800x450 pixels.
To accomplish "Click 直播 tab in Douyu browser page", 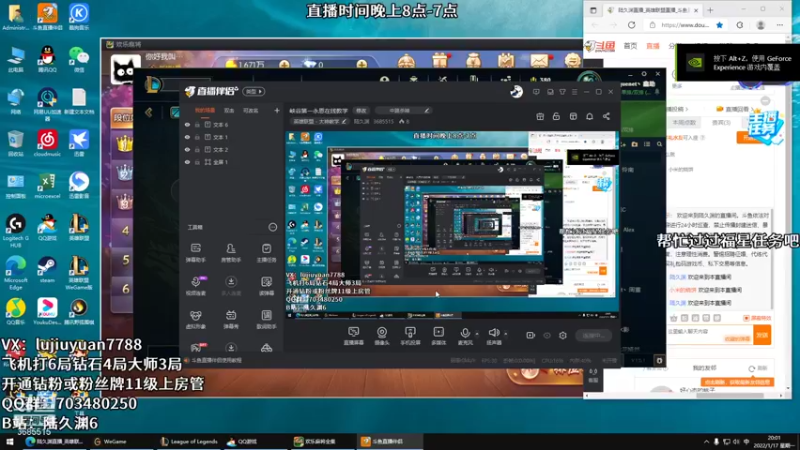I will [653, 46].
